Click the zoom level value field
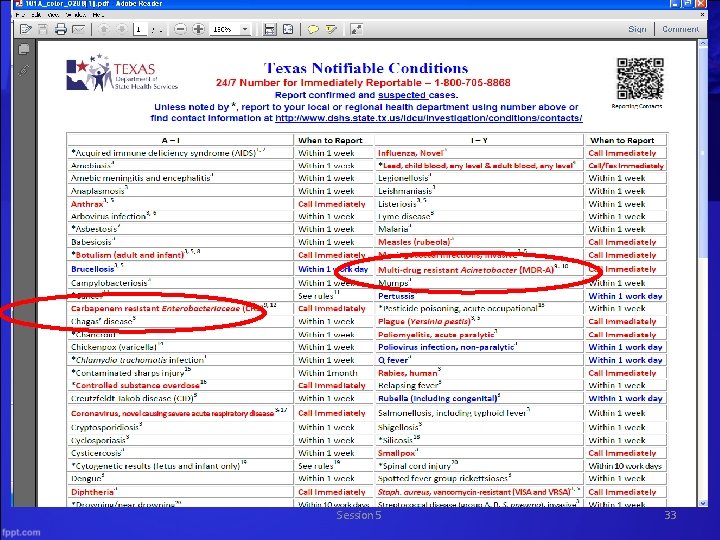This screenshot has width=720, height=540. coord(225,29)
